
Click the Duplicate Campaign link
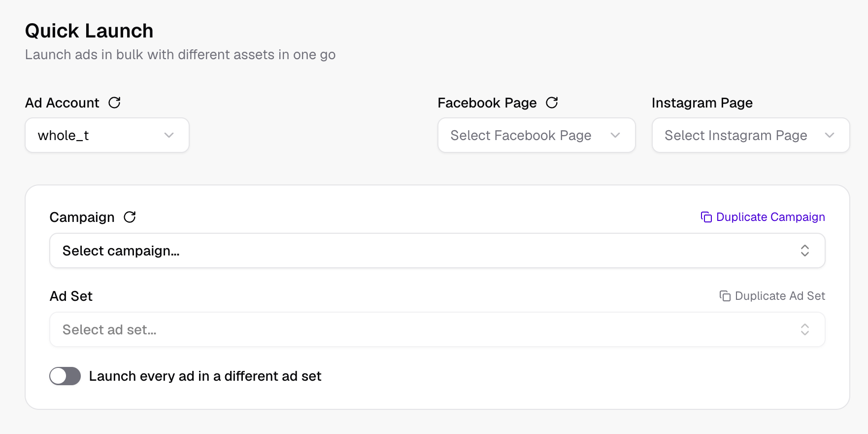pos(763,217)
